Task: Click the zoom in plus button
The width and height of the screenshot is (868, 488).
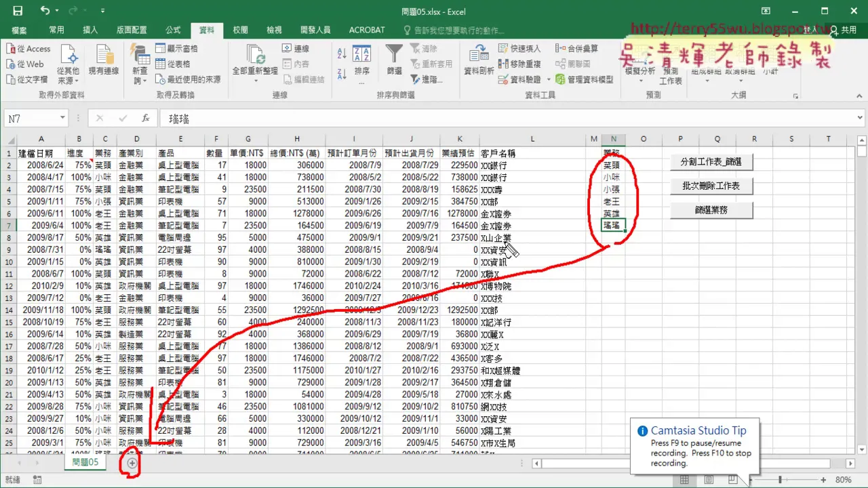Action: [x=824, y=480]
